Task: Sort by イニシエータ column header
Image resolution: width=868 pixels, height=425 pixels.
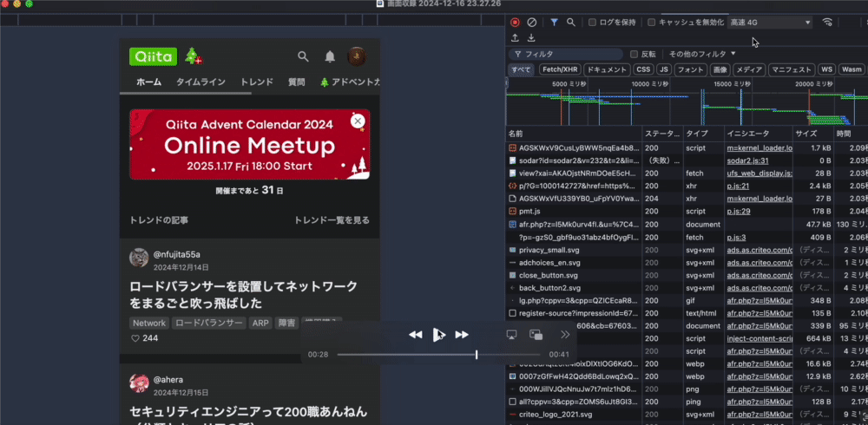Action: pyautogui.click(x=759, y=134)
